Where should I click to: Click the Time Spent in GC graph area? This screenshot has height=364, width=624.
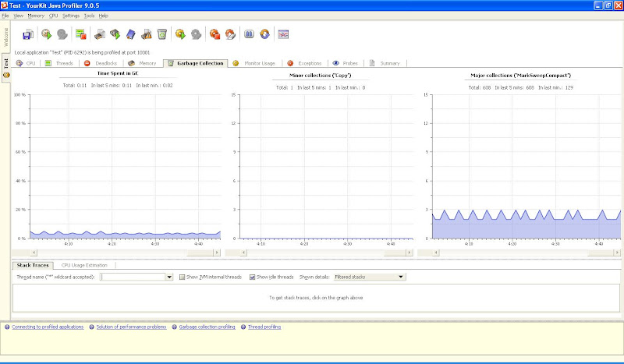point(125,167)
